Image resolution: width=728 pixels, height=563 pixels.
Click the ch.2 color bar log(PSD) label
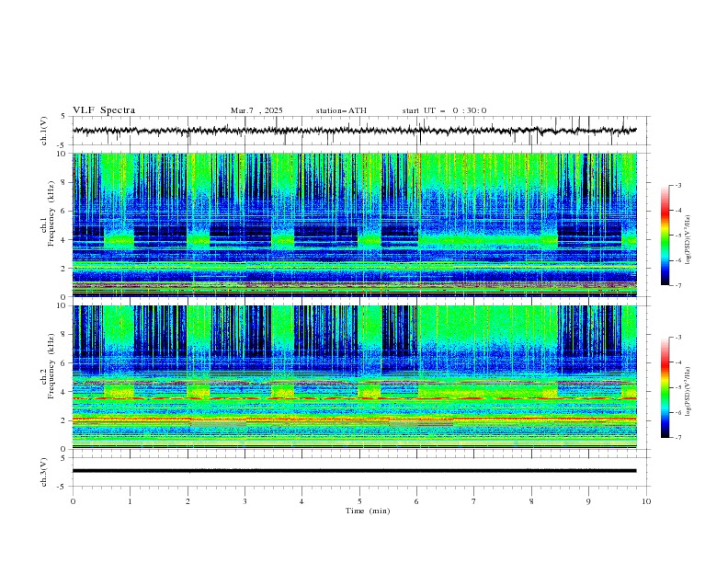coord(688,392)
